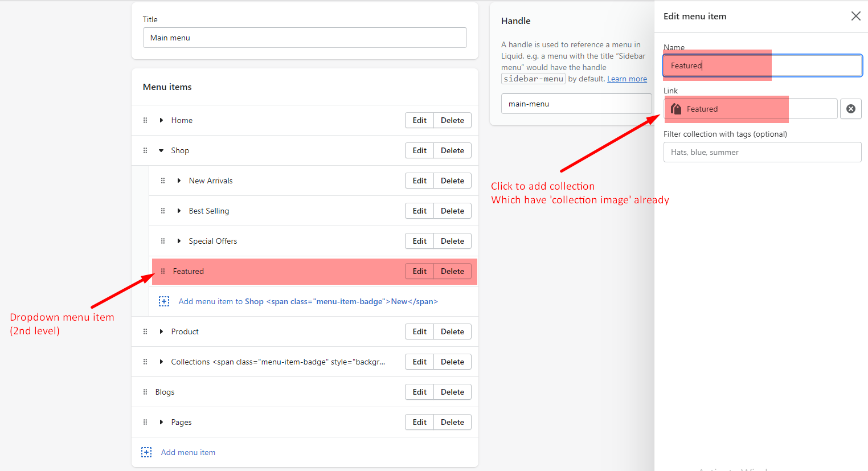Delete the Product menu item
Viewport: 868px width, 471px height.
452,331
